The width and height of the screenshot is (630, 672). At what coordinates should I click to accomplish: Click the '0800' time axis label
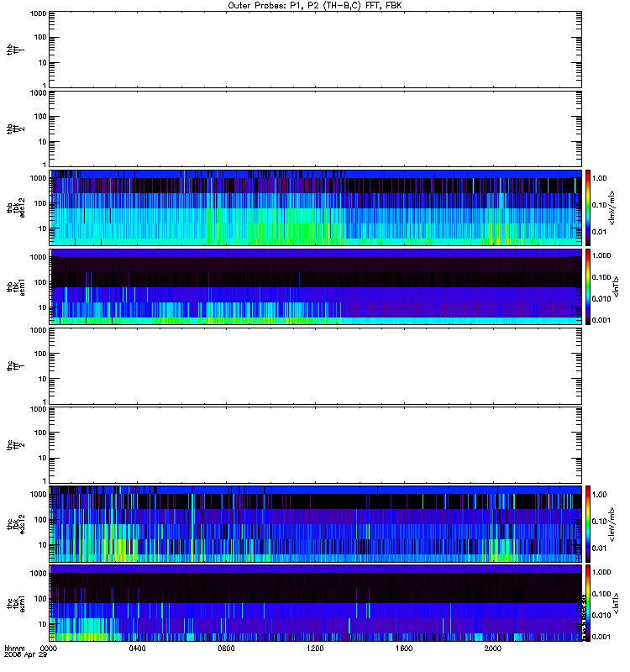[226, 648]
